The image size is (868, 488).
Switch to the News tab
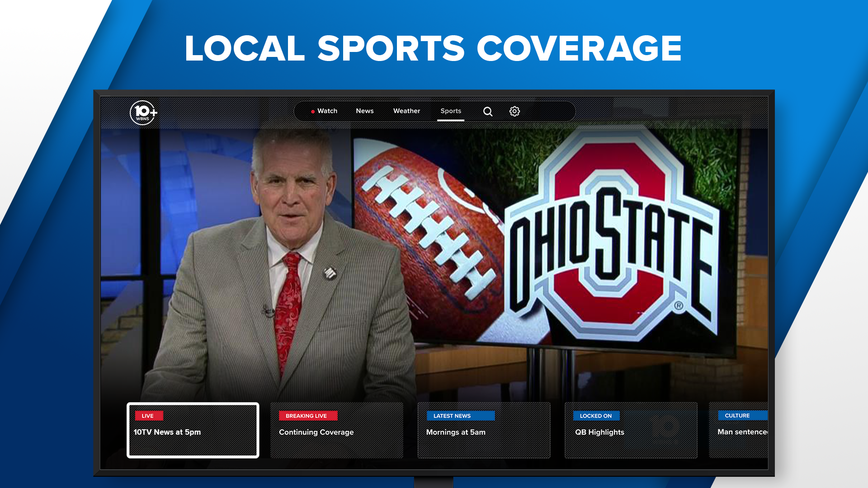pyautogui.click(x=364, y=111)
